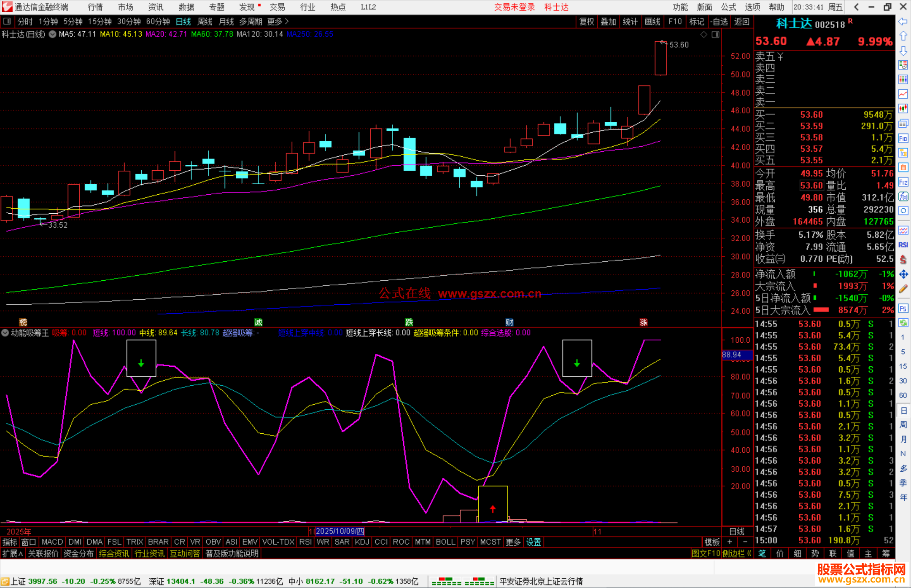Screen dimensions: 911x588
Task: Expand the 扩展 panel at bottom left
Action: 13,553
